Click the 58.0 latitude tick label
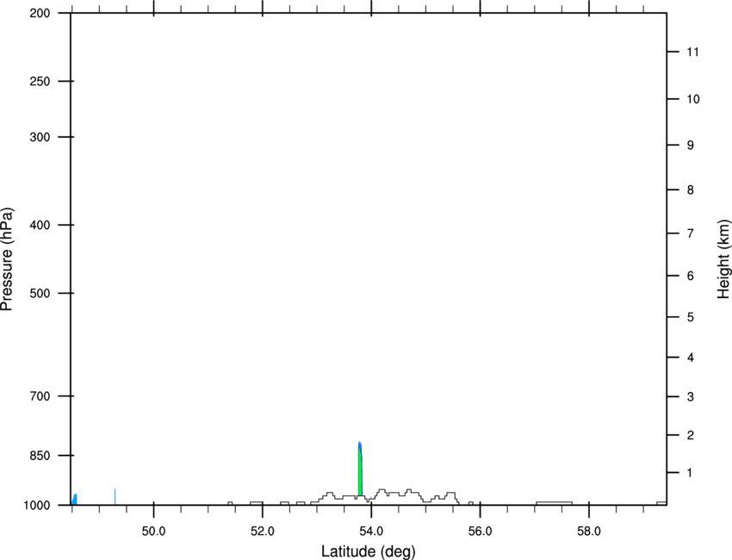The height and width of the screenshot is (560, 732). coord(589,532)
